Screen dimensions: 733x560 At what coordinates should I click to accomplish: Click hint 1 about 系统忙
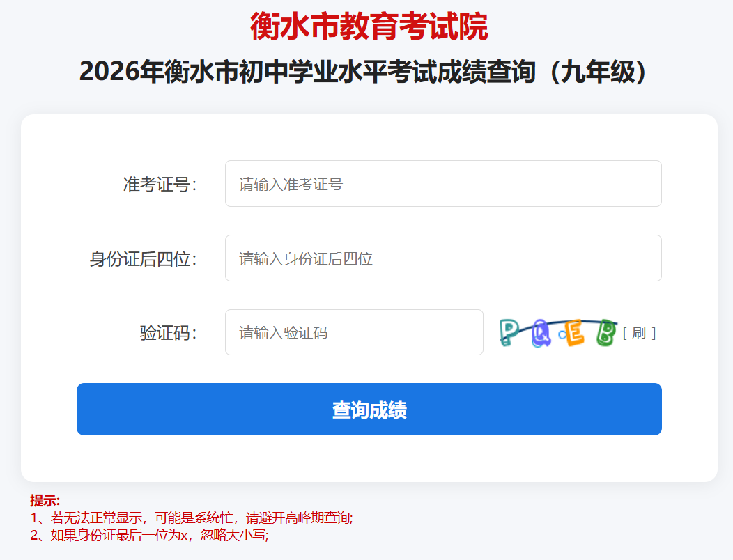coord(192,518)
